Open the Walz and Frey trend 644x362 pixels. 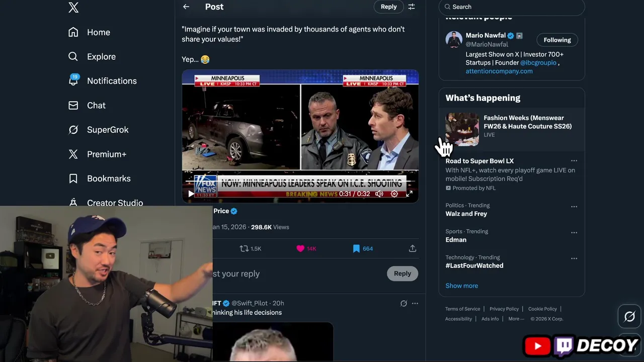[466, 214]
